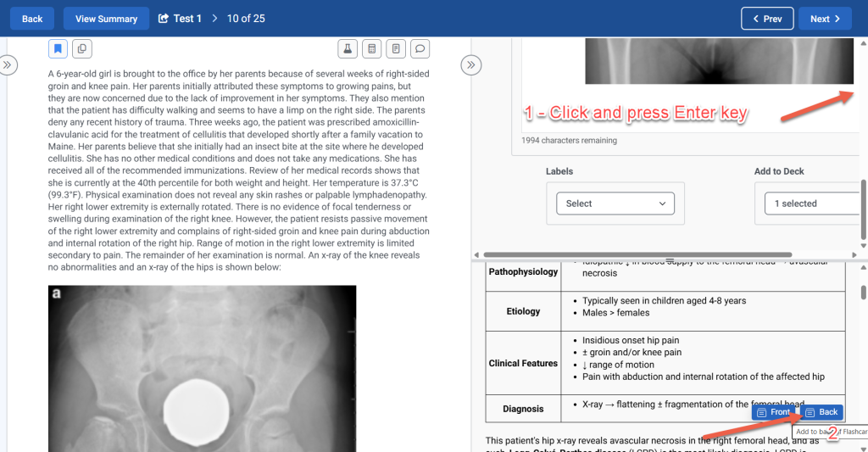This screenshot has width=868, height=452.
Task: Click the horizontal scrollbar in flashcard panel
Action: 636,254
